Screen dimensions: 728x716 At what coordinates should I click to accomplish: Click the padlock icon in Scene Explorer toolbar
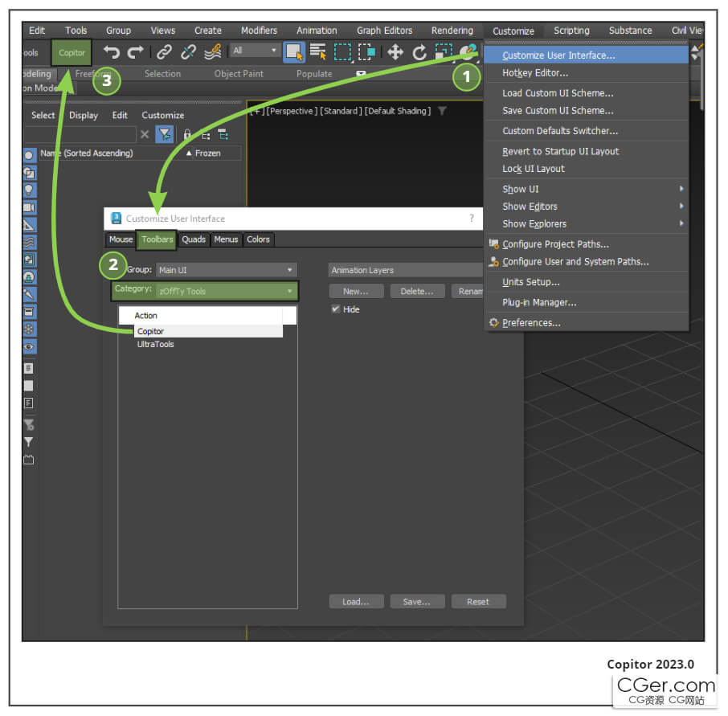[187, 135]
